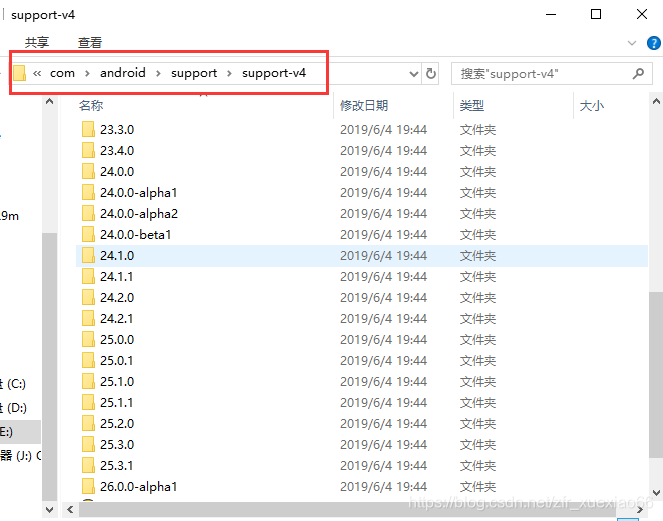The image size is (663, 521).
Task: Sort by the 名称 column header
Action: coord(91,105)
